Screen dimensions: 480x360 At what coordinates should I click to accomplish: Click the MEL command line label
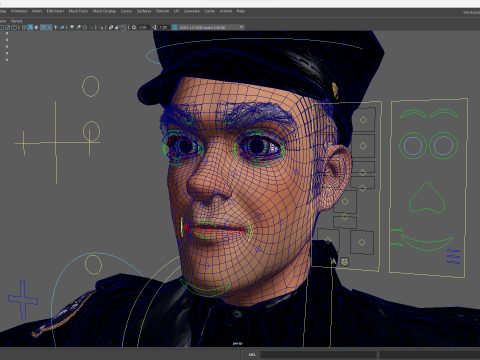[x=252, y=354]
